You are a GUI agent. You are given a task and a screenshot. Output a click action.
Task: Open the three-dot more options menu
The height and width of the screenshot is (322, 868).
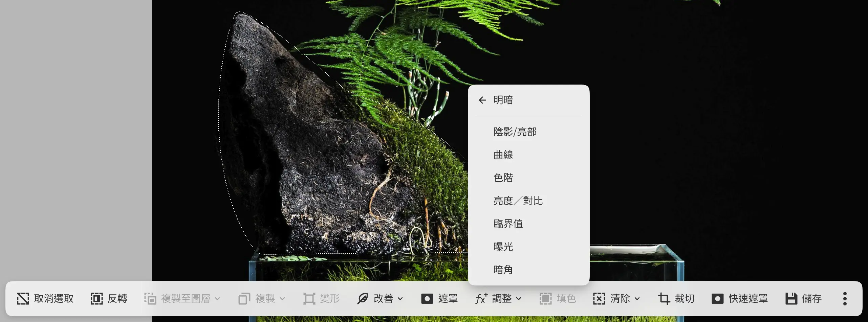[x=845, y=299]
